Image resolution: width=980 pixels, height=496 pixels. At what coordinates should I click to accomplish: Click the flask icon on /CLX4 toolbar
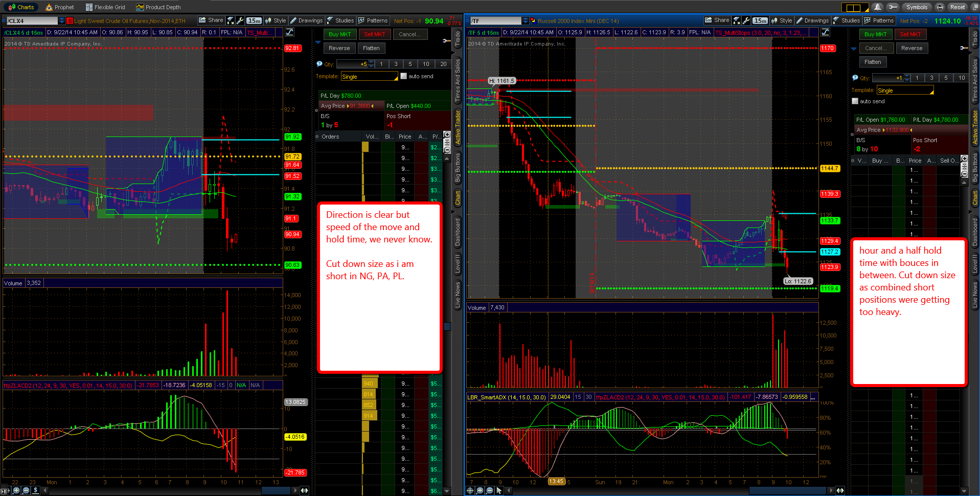[x=231, y=20]
